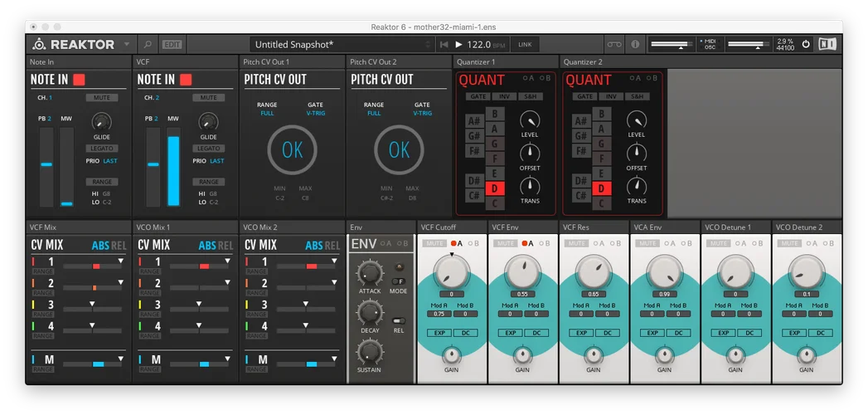Click the LEVEL knob in Quantizer 1
The width and height of the screenshot is (868, 415).
530,120
